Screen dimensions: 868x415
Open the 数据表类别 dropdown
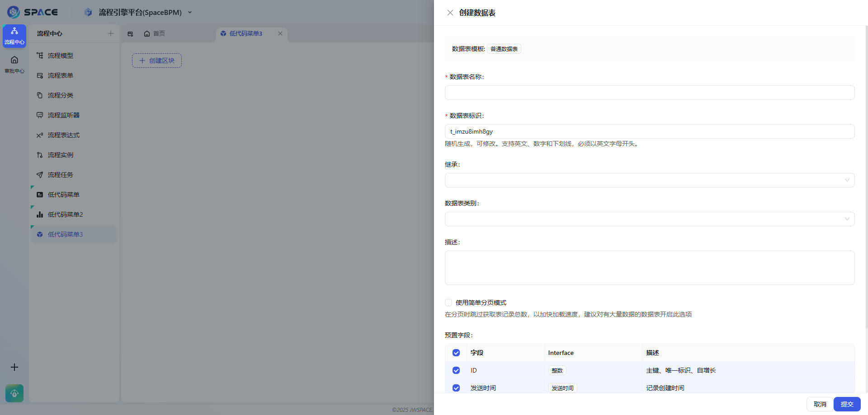649,219
